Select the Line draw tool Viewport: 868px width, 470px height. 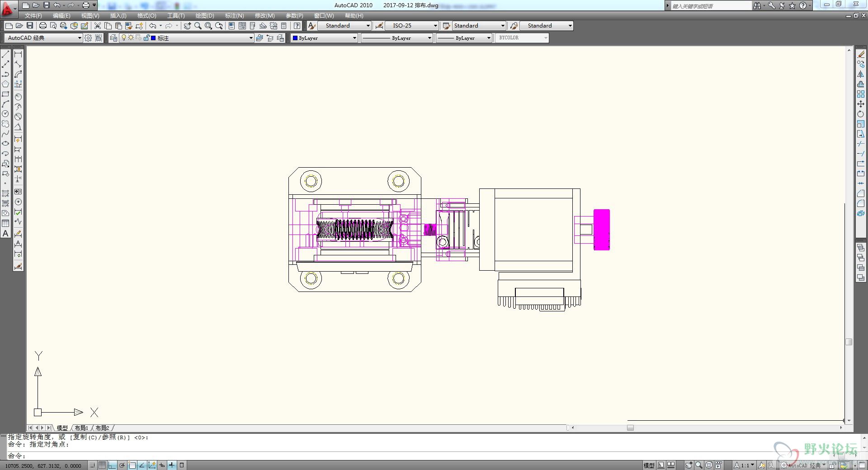pyautogui.click(x=5, y=54)
